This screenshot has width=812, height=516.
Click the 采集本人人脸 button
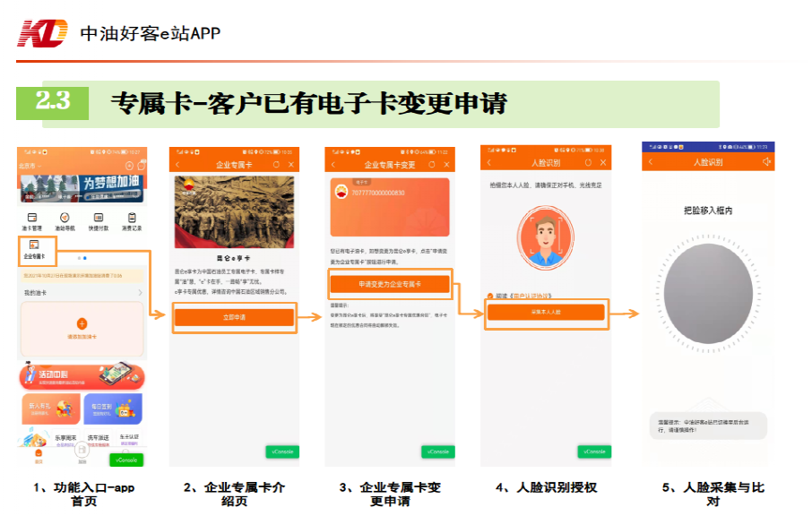point(546,312)
